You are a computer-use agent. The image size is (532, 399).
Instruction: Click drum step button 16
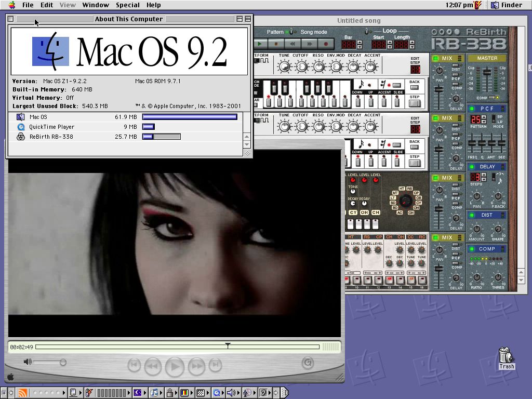(x=422, y=280)
